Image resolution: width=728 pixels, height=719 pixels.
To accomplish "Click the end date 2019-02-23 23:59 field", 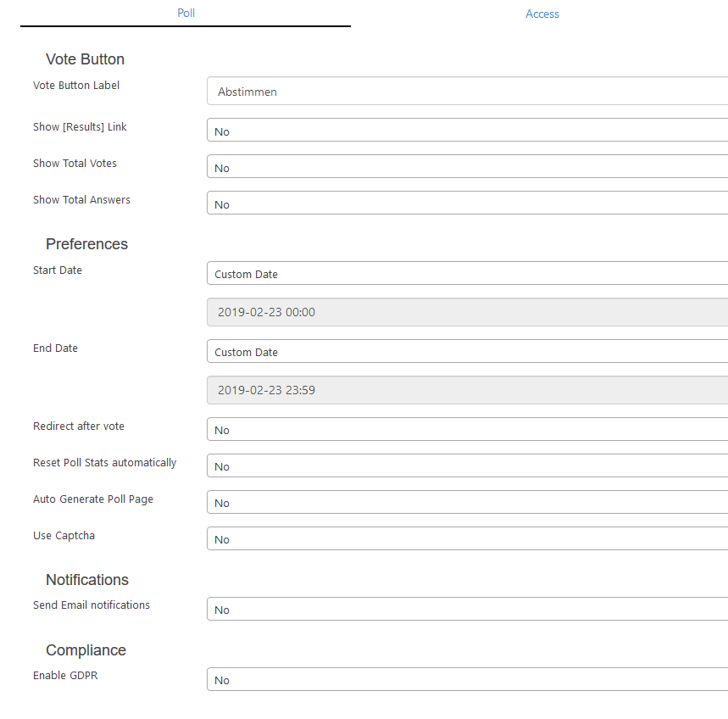I will [x=467, y=390].
